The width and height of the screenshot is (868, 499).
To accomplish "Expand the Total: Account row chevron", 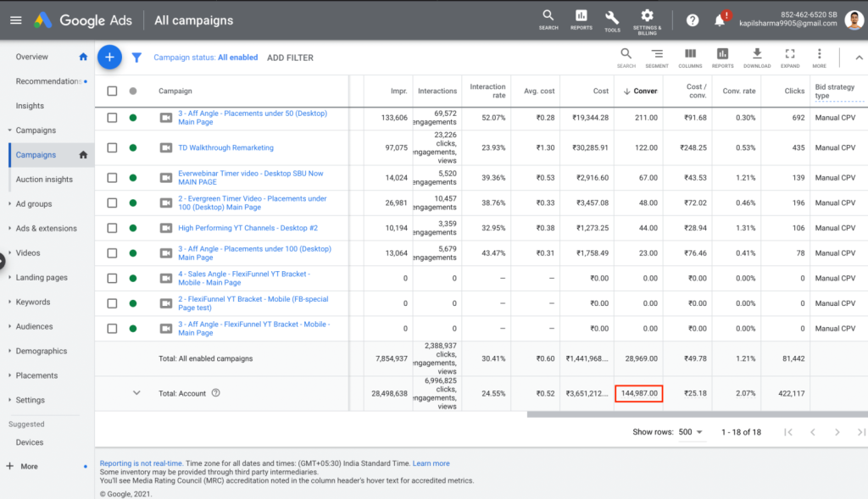I will click(x=136, y=393).
